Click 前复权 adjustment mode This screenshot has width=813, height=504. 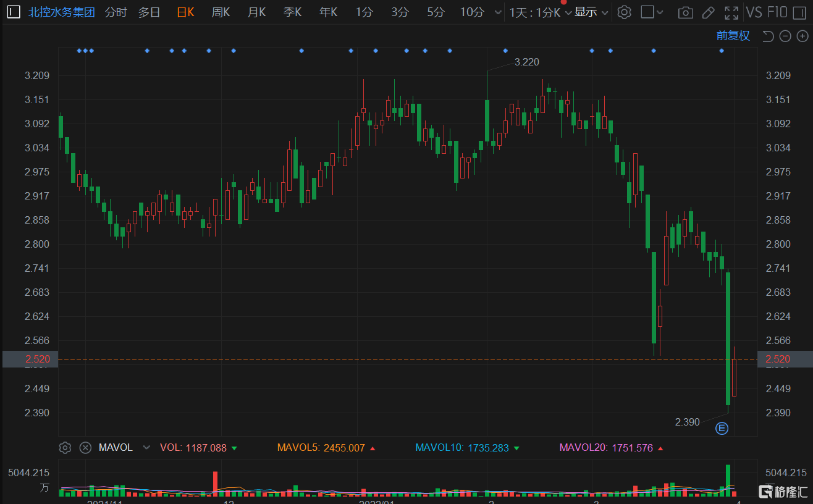coord(733,36)
